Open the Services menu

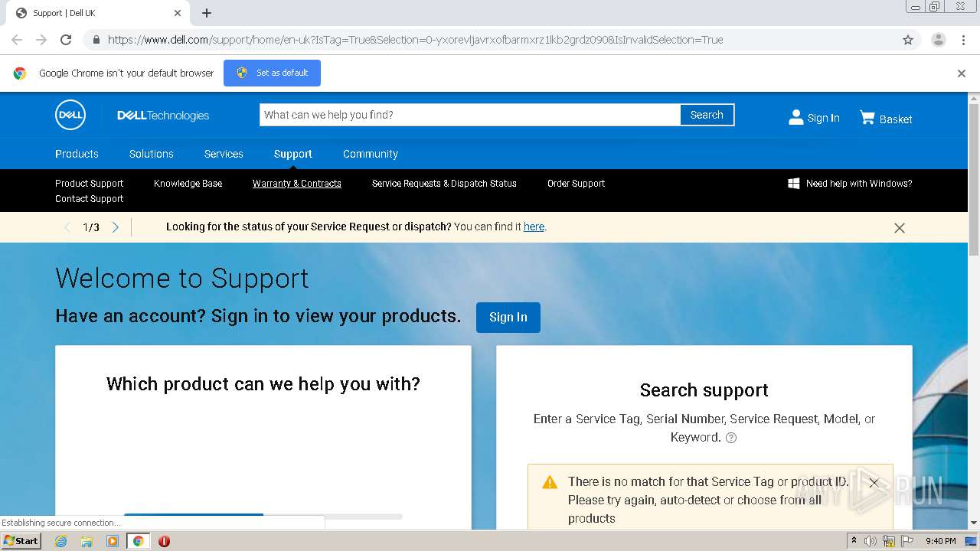[x=224, y=154]
